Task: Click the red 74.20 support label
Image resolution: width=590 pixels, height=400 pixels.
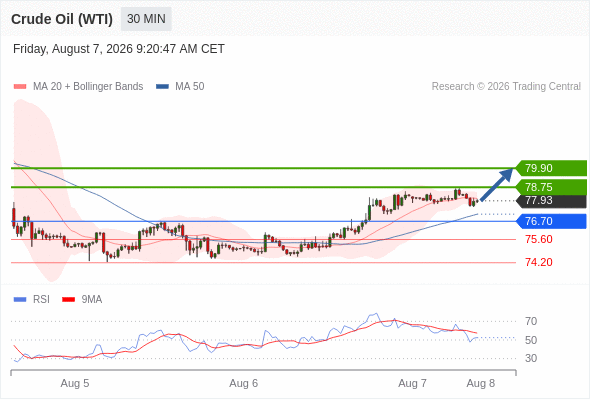Action: (539, 262)
